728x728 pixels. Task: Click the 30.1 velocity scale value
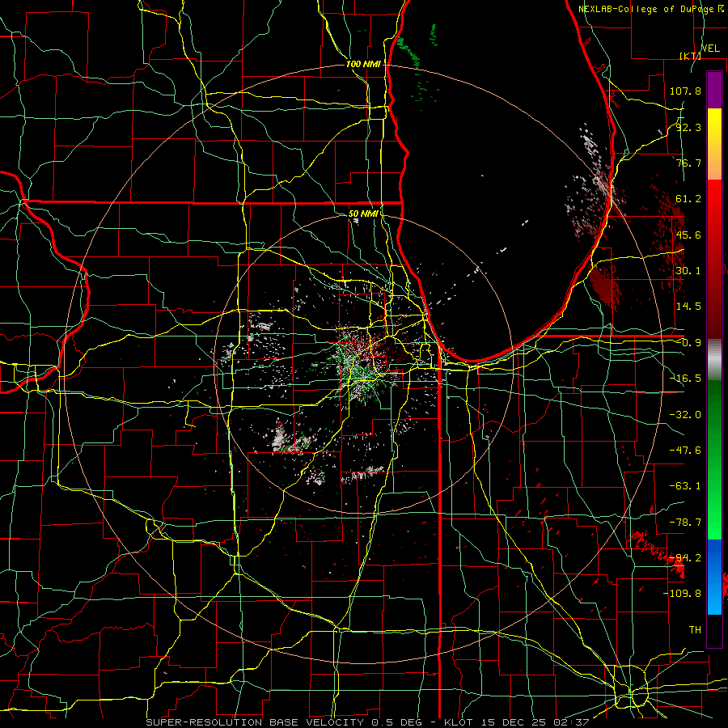688,271
